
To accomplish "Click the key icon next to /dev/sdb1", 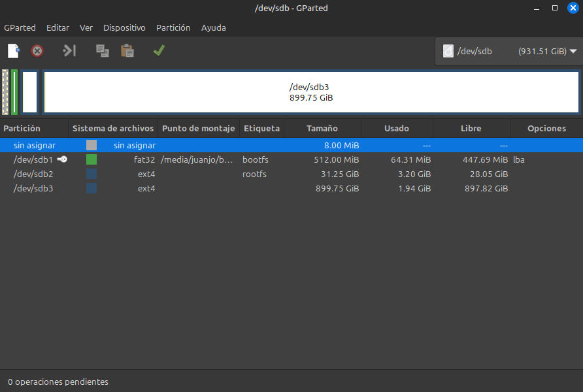I will (62, 159).
